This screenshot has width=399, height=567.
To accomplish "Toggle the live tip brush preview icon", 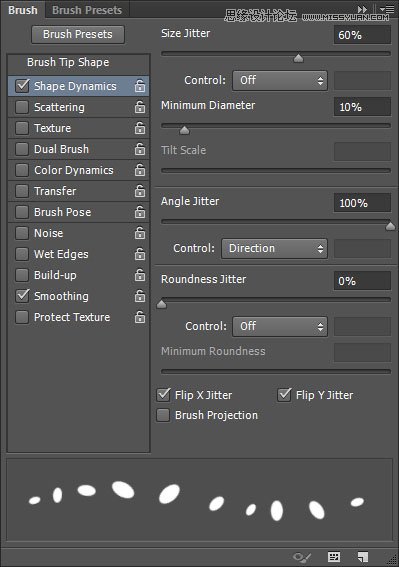I will pos(302,557).
